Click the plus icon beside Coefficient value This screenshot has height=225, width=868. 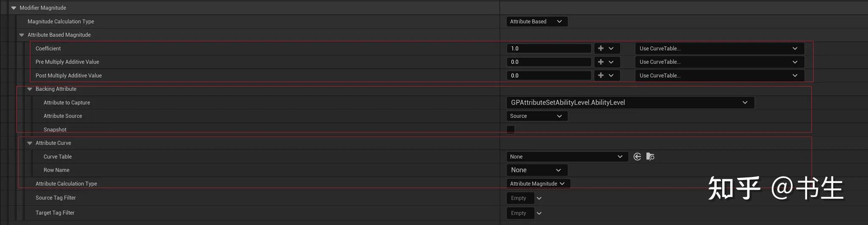coord(601,48)
